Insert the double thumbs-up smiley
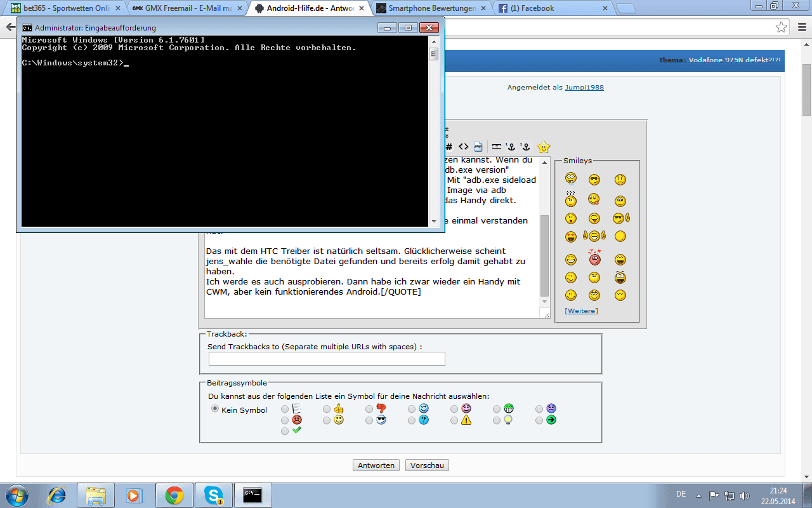Image resolution: width=812 pixels, height=508 pixels. pos(594,236)
